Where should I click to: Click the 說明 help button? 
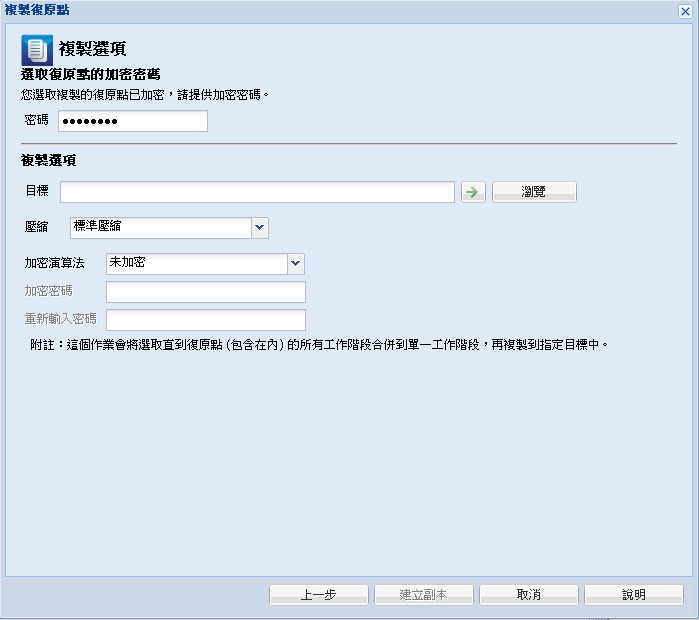[633, 595]
